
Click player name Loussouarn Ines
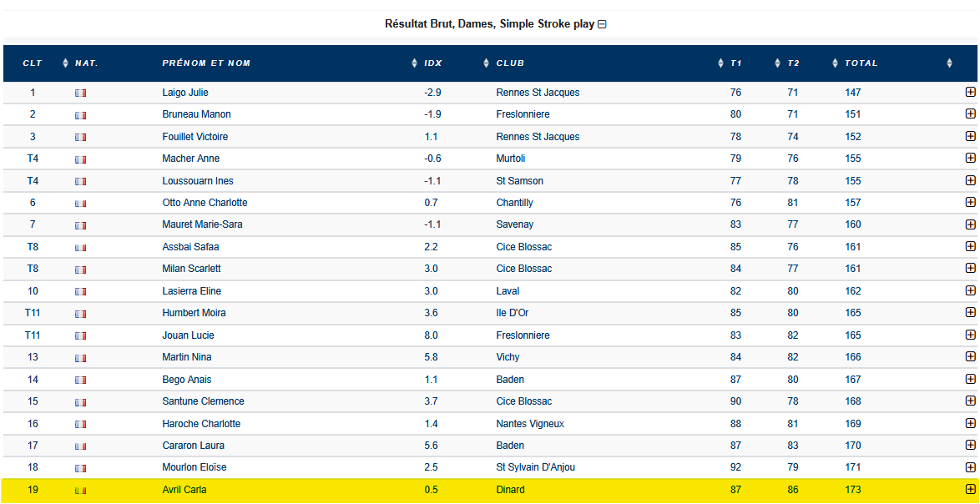click(198, 181)
